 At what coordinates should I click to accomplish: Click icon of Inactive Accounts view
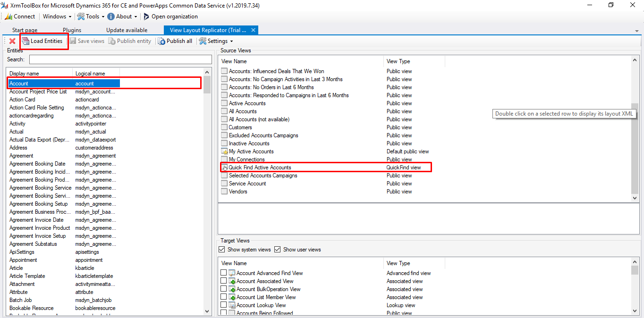pyautogui.click(x=224, y=143)
